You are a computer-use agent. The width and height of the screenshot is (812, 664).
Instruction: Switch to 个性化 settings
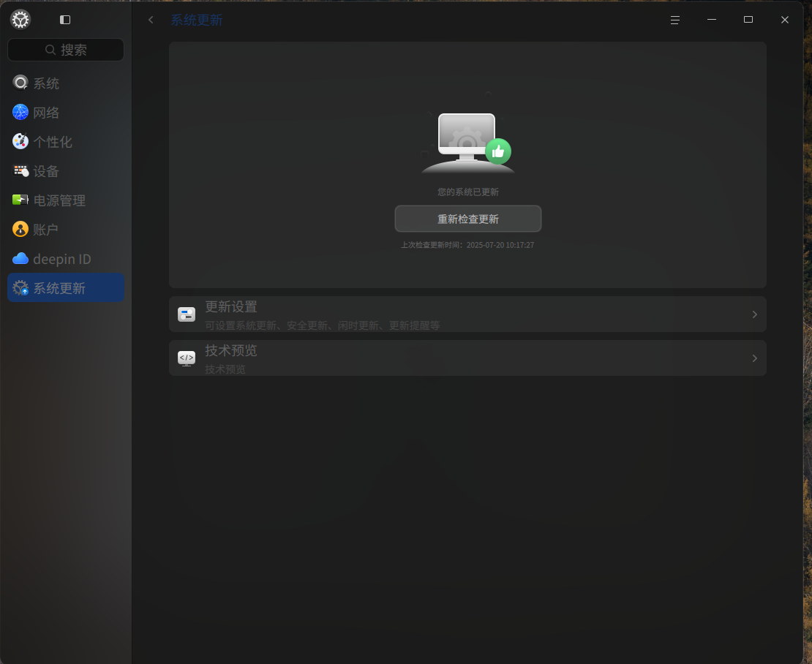click(x=66, y=142)
